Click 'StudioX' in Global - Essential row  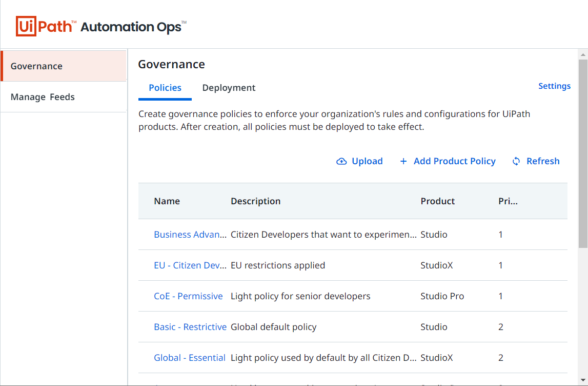point(436,357)
